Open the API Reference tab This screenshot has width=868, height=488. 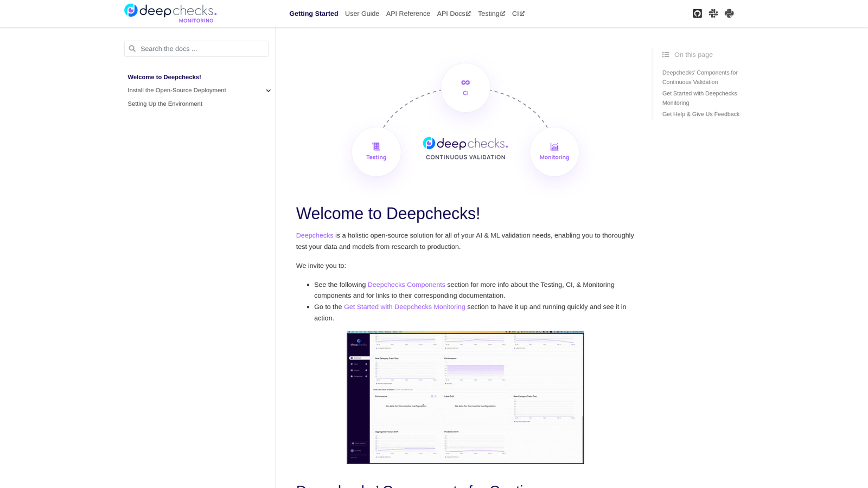tap(408, 14)
